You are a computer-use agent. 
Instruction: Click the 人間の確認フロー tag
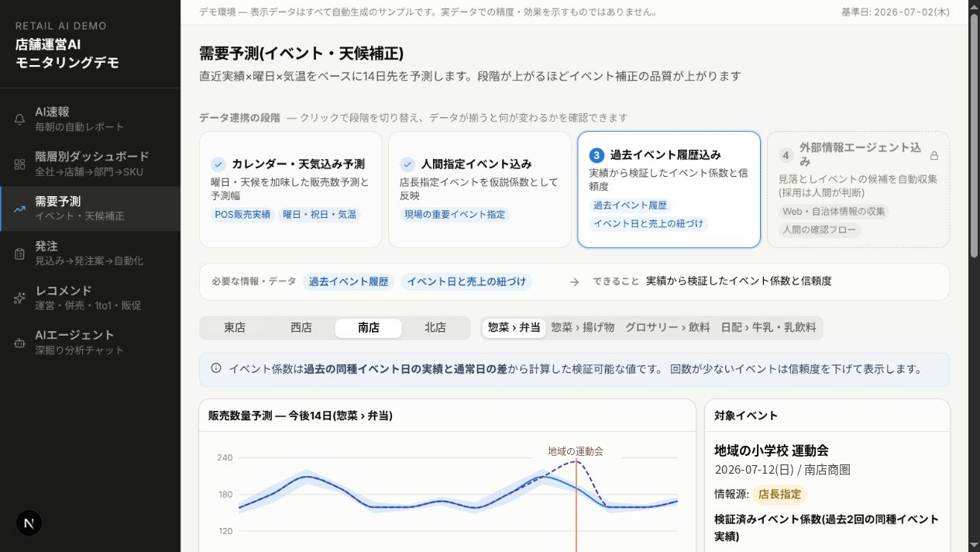pyautogui.click(x=820, y=230)
